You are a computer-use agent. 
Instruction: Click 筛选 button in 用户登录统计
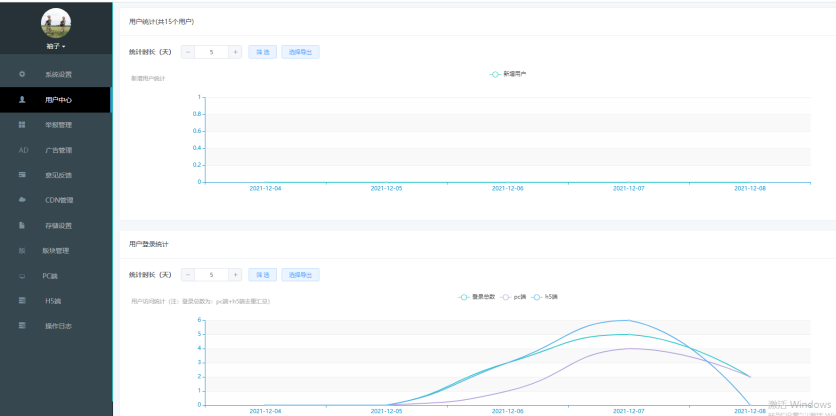click(262, 275)
